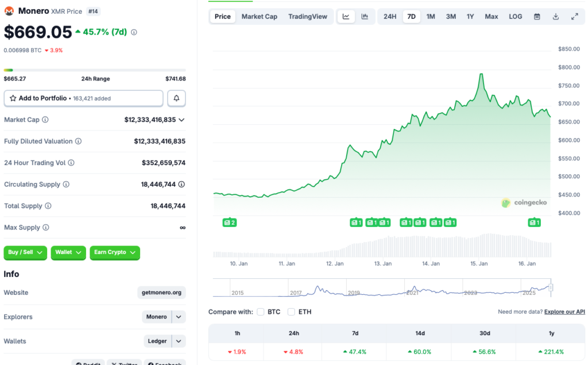Open the TradingView tab
This screenshot has height=365, width=588.
click(308, 16)
